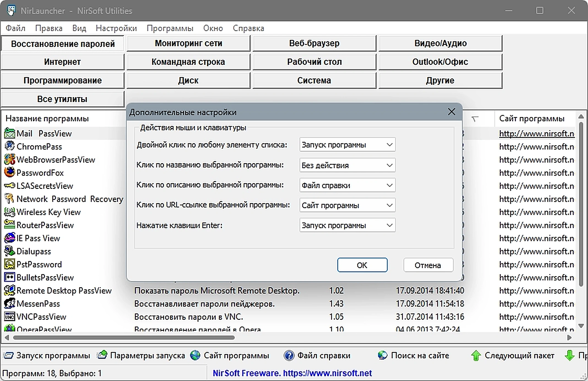Click the Отмена button

(428, 265)
